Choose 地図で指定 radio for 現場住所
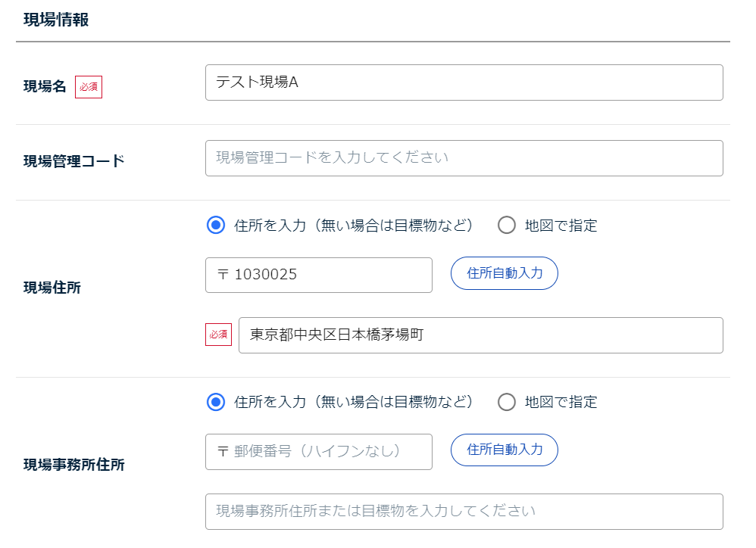The width and height of the screenshot is (756, 548). pyautogui.click(x=506, y=225)
